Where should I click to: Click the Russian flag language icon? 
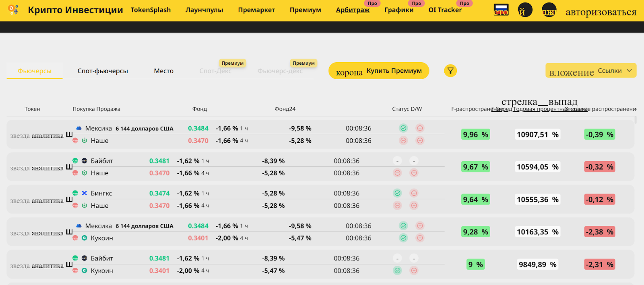(x=501, y=10)
